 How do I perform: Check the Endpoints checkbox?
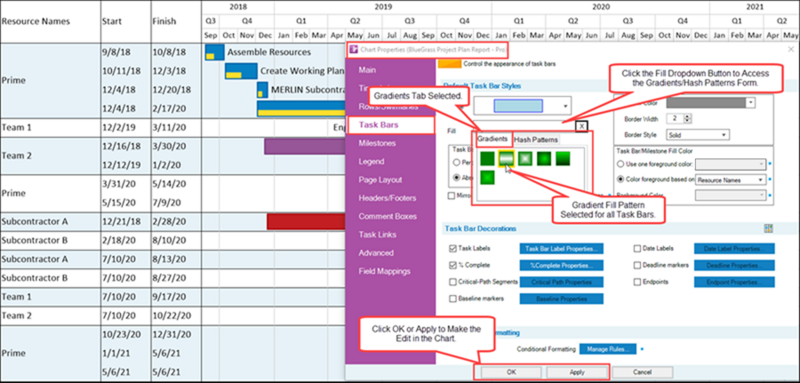click(x=637, y=282)
